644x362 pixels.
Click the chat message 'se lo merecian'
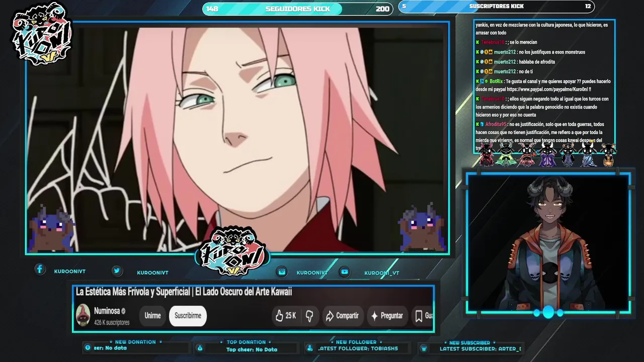523,42
